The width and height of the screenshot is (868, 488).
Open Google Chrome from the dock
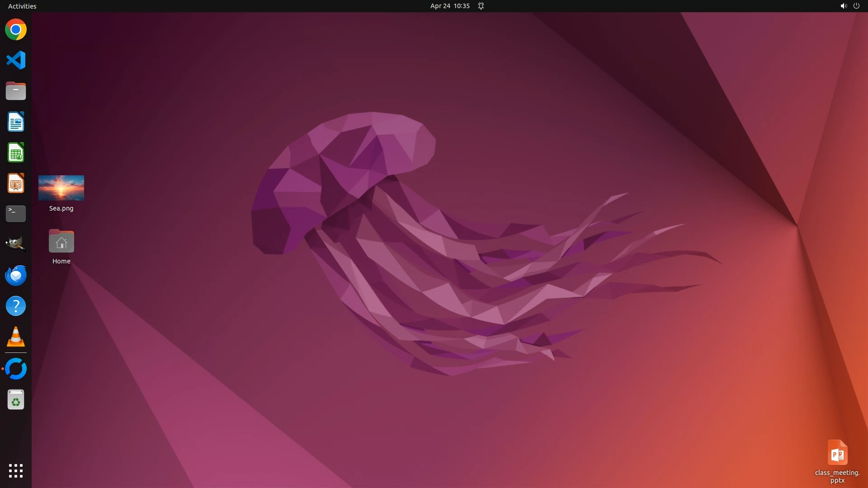click(x=16, y=30)
